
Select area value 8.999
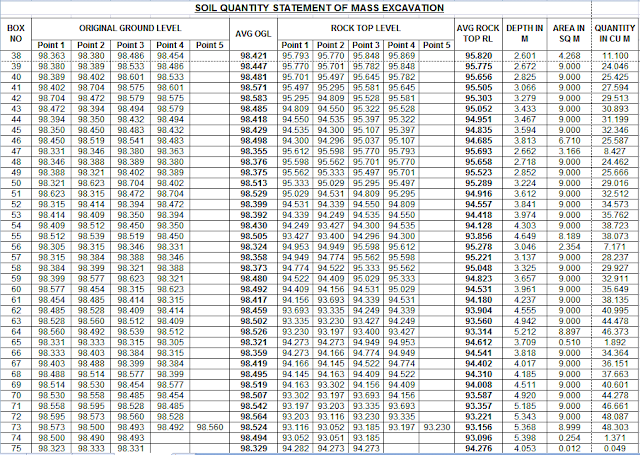pos(569,427)
